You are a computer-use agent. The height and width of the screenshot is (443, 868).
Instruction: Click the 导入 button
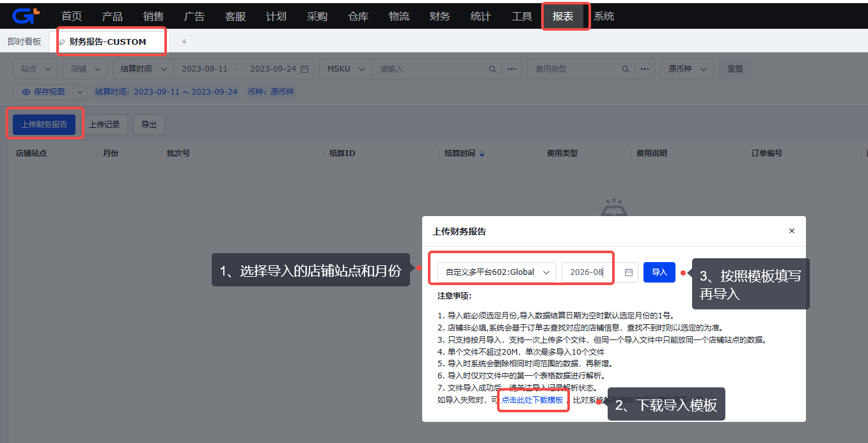pyautogui.click(x=659, y=272)
